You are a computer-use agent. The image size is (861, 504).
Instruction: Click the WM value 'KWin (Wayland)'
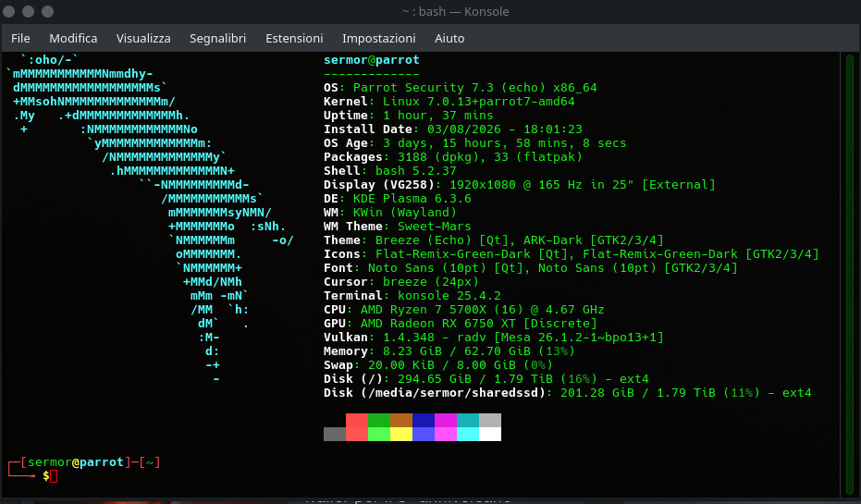click(x=405, y=213)
